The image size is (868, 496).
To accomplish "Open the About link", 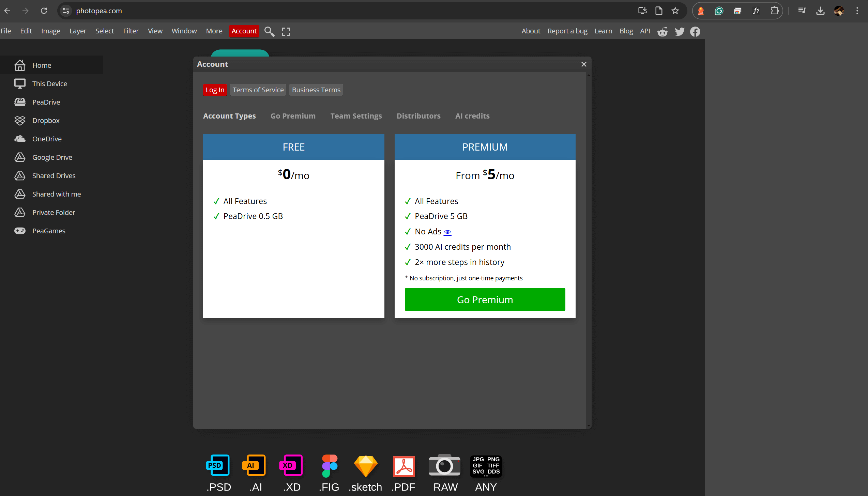I will pos(531,31).
